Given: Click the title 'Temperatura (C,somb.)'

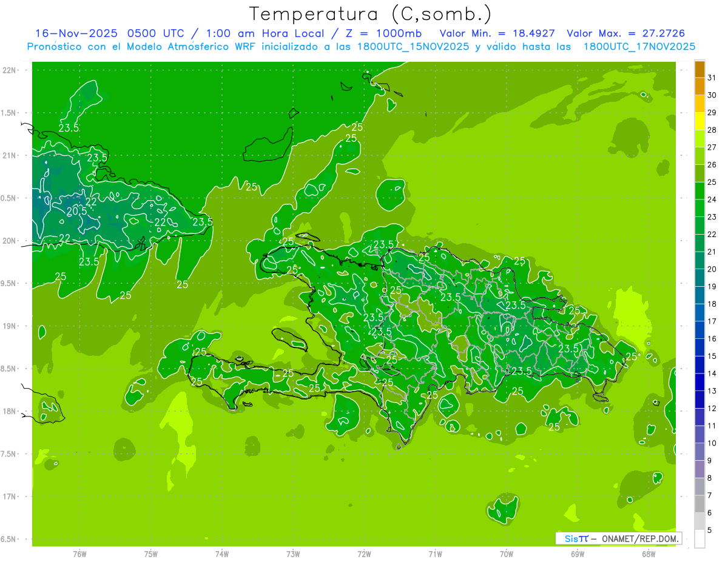Looking at the screenshot, I should tap(371, 14).
